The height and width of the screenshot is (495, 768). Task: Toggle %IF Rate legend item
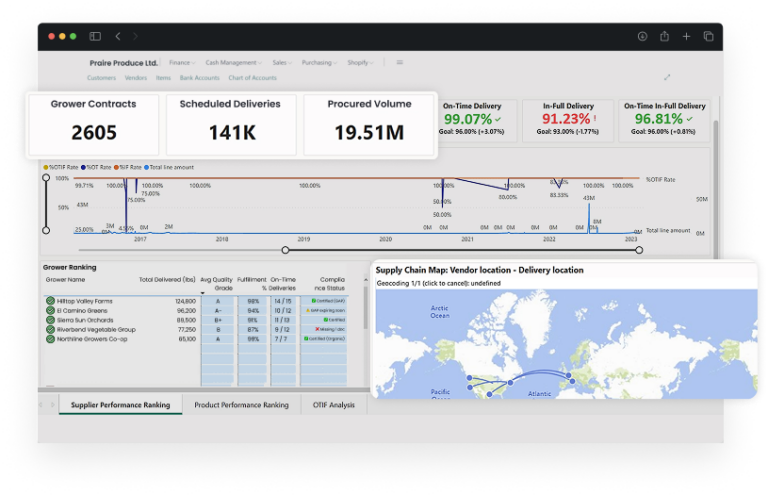[128, 167]
